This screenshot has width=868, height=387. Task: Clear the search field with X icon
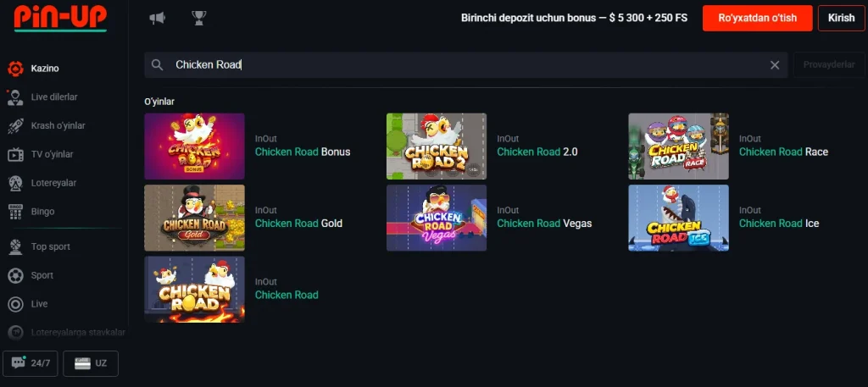coord(775,65)
